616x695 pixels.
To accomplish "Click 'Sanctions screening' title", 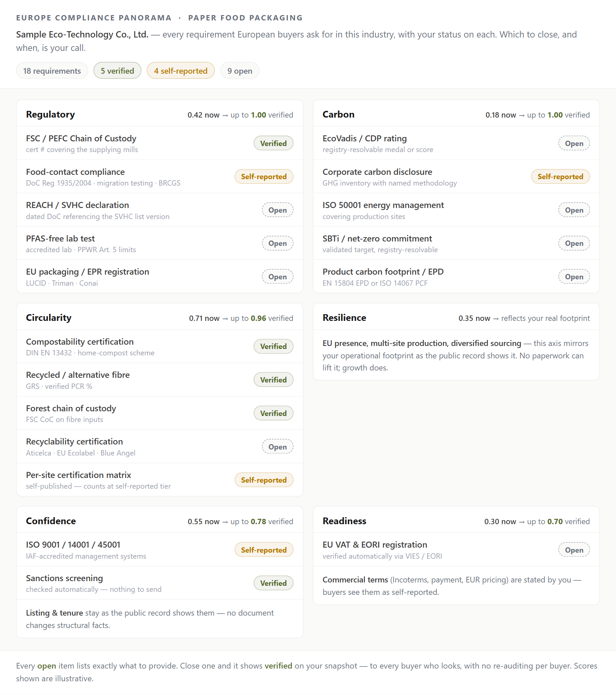I will point(65,578).
